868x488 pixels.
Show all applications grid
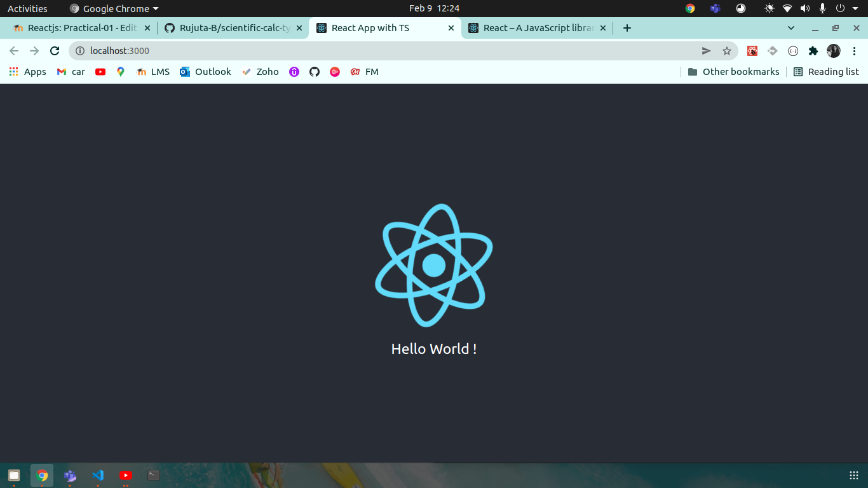854,475
